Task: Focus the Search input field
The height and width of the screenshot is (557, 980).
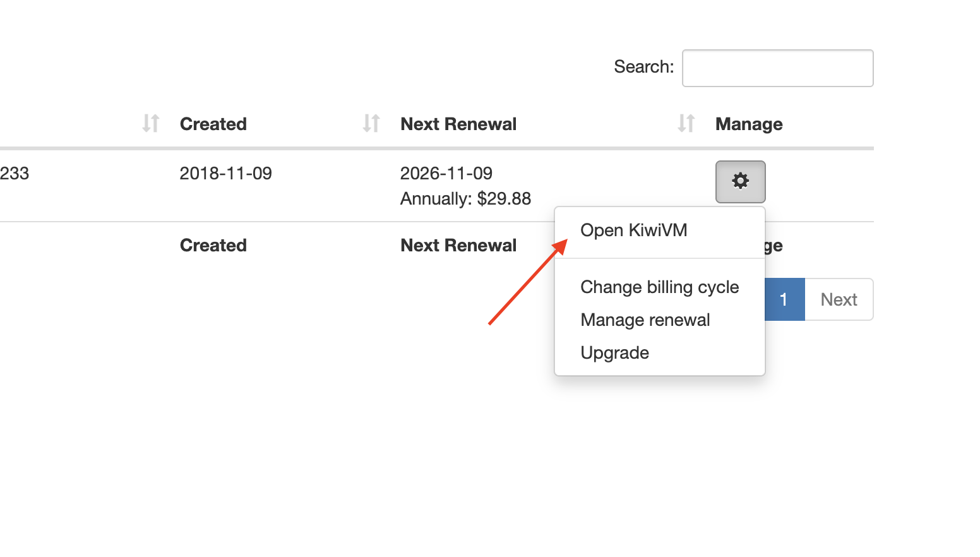Action: click(777, 68)
